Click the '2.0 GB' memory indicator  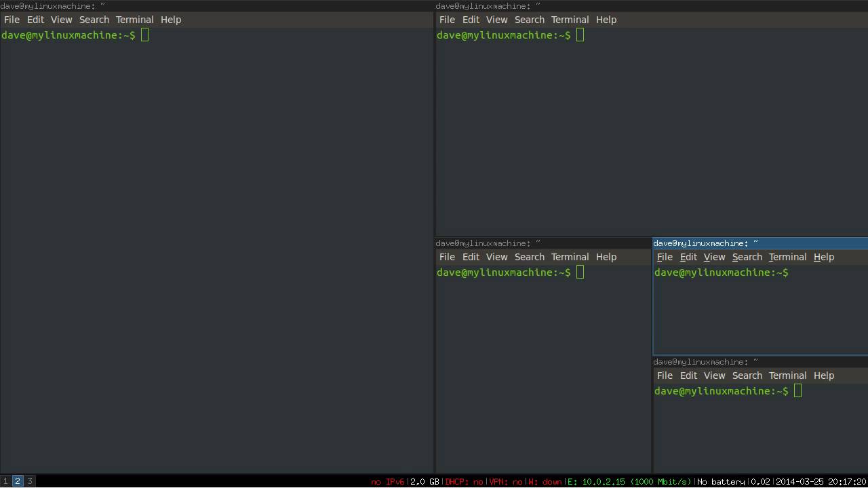tap(424, 481)
